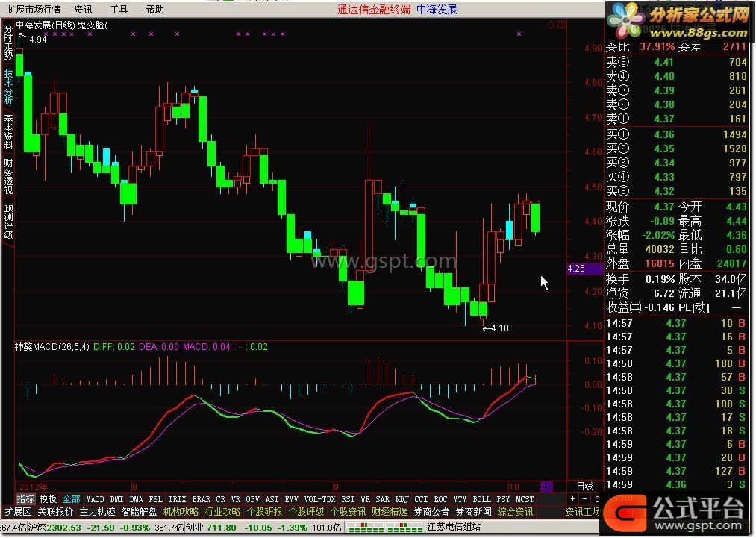Open the 资讯 menu
This screenshot has width=756, height=538.
[83, 9]
